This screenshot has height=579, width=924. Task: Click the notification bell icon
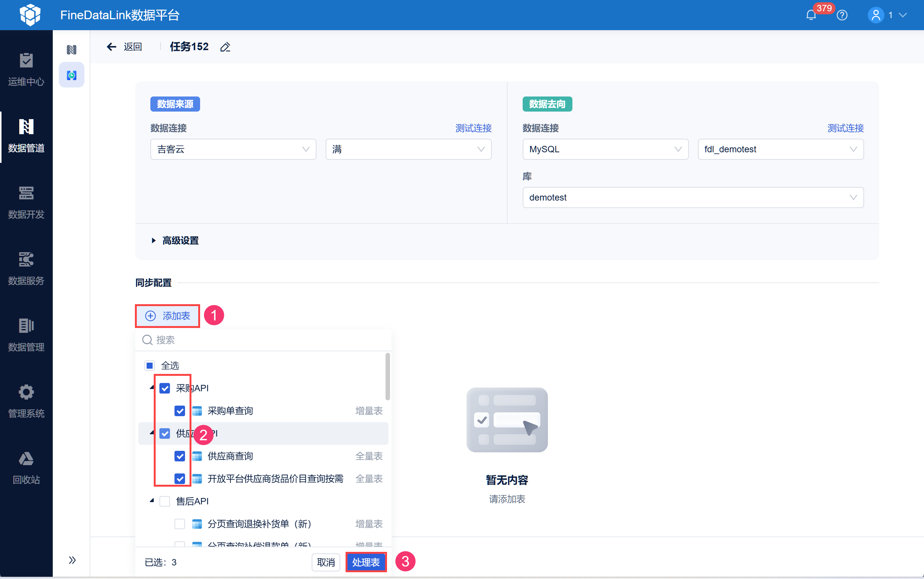click(811, 15)
